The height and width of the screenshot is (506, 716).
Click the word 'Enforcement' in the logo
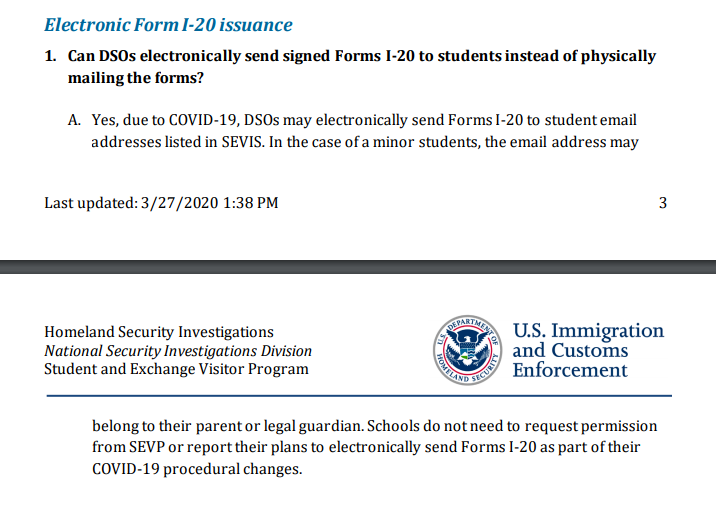pyautogui.click(x=570, y=370)
